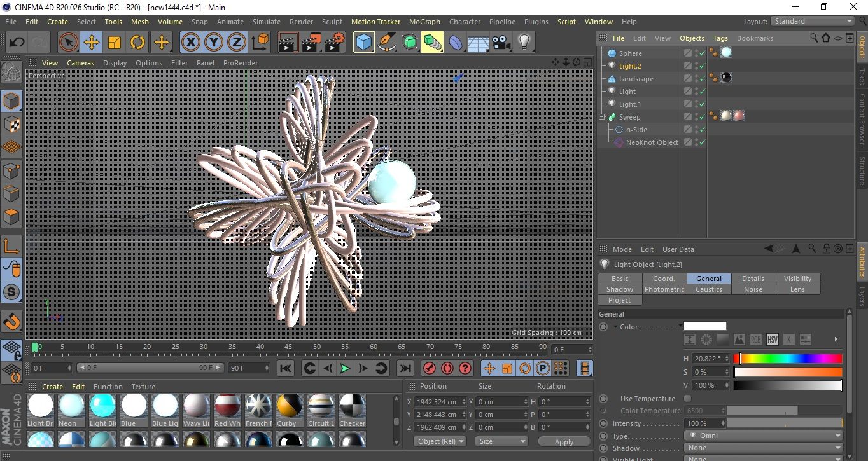Toggle the Sphere object's enable checkmark

[702, 53]
